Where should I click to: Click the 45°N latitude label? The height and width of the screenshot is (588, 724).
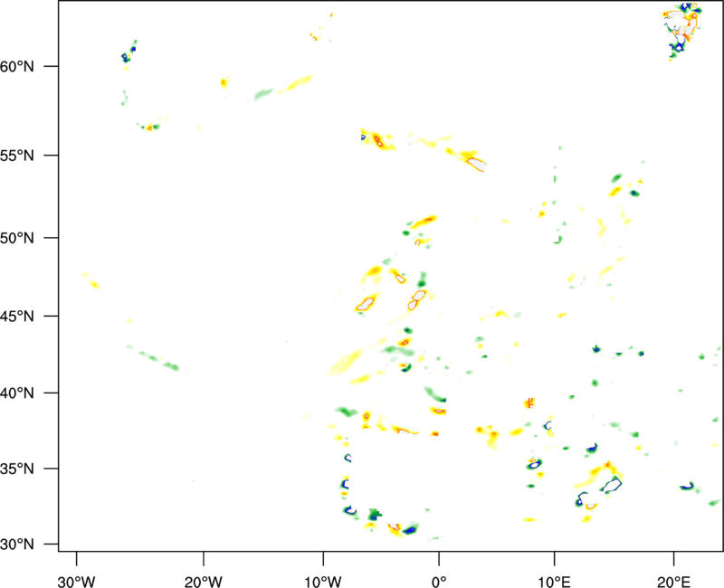click(17, 316)
